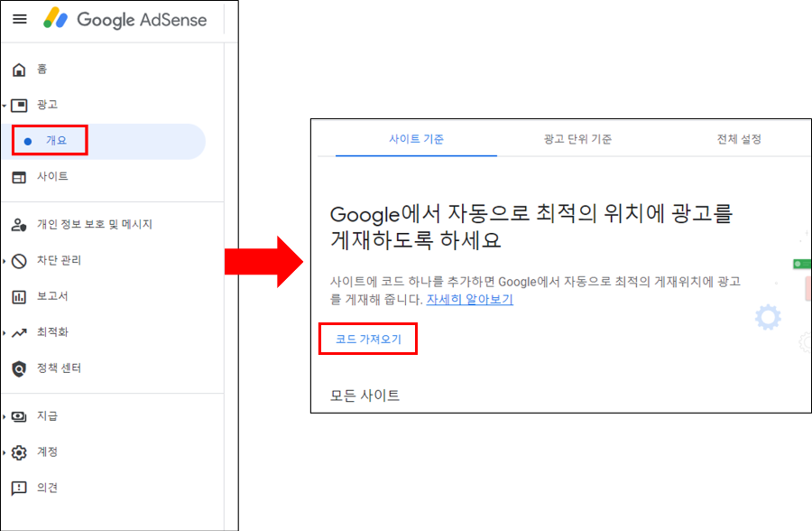812x531 pixels.
Task: Expand the 최적화 section arrow
Action: (x=5, y=333)
